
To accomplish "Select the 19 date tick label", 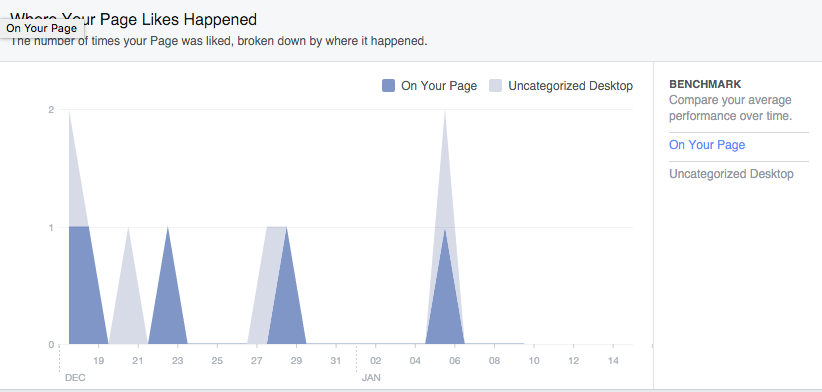I will pos(99,361).
